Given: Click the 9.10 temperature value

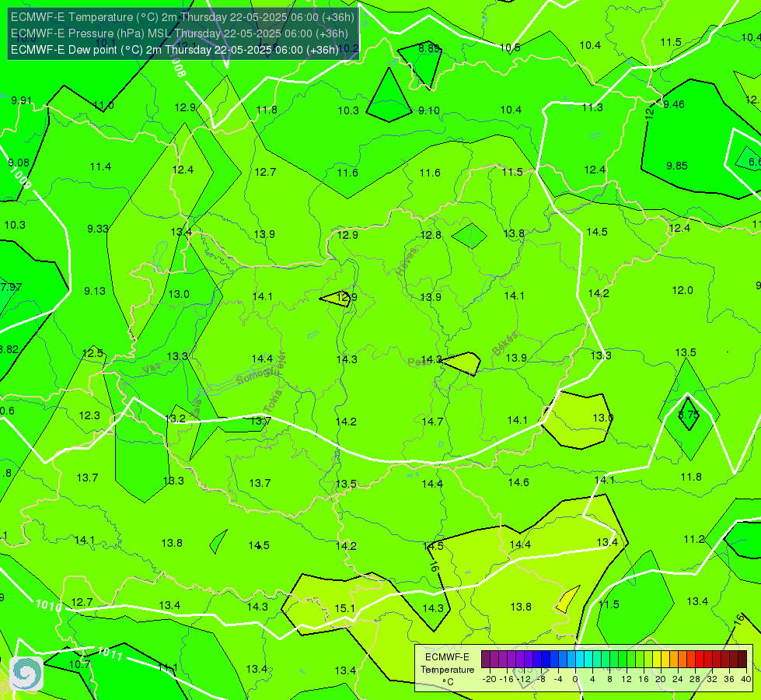Looking at the screenshot, I should tap(429, 110).
